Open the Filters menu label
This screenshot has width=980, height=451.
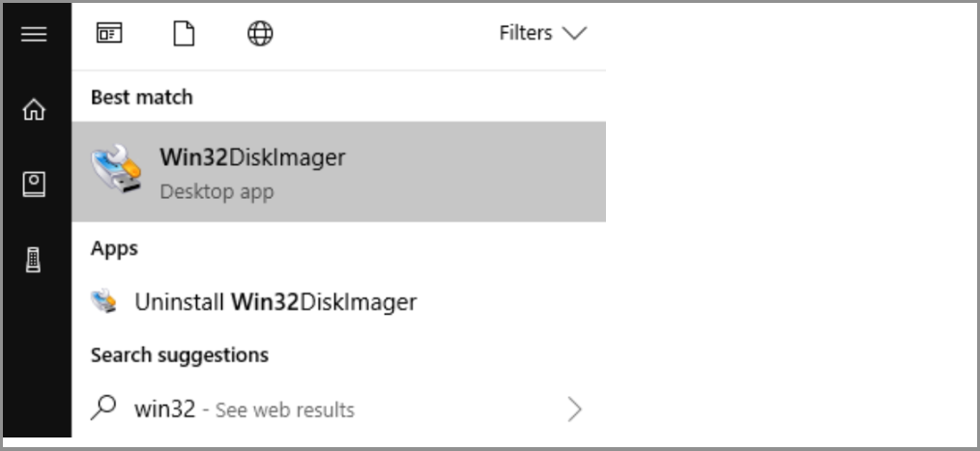pos(525,34)
